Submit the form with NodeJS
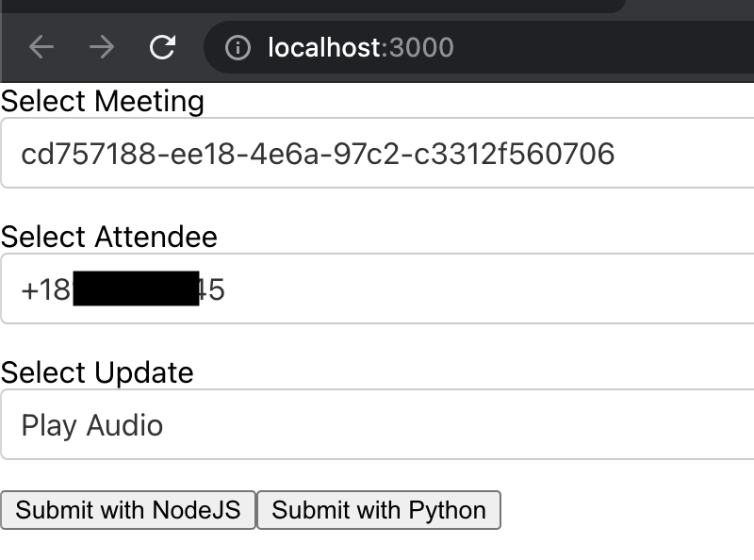Viewport: 754px width, 560px height. (x=128, y=510)
